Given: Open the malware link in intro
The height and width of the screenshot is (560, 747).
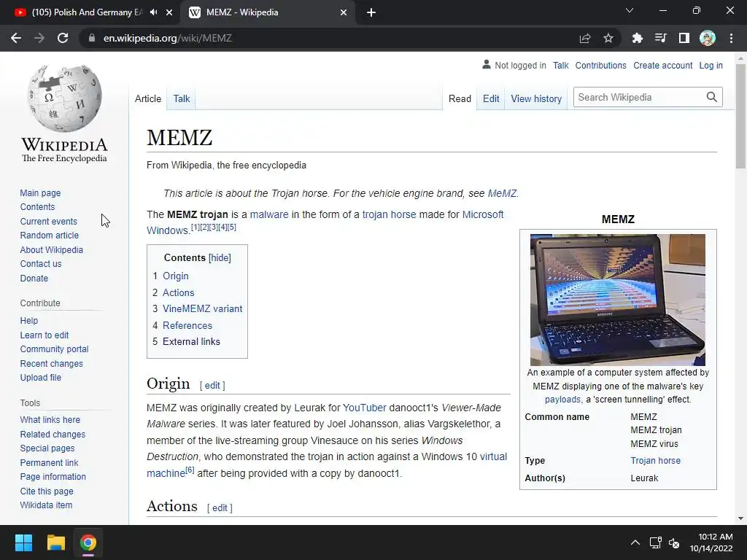Looking at the screenshot, I should click(x=269, y=214).
